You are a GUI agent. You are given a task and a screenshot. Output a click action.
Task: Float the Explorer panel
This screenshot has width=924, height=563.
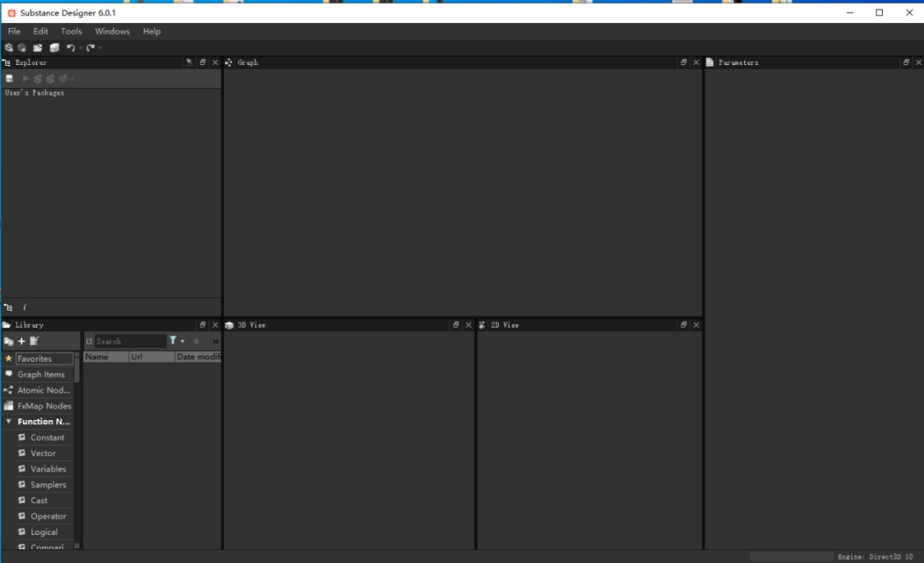[203, 62]
